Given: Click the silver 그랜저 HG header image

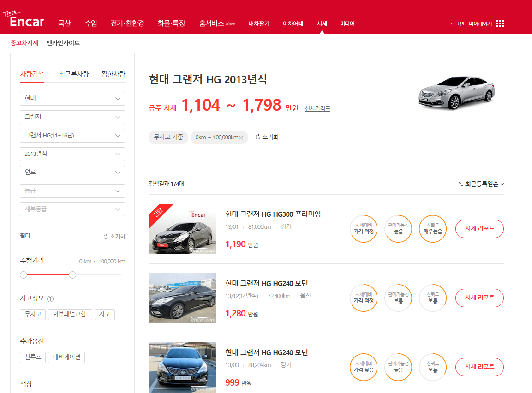Looking at the screenshot, I should pos(457,92).
